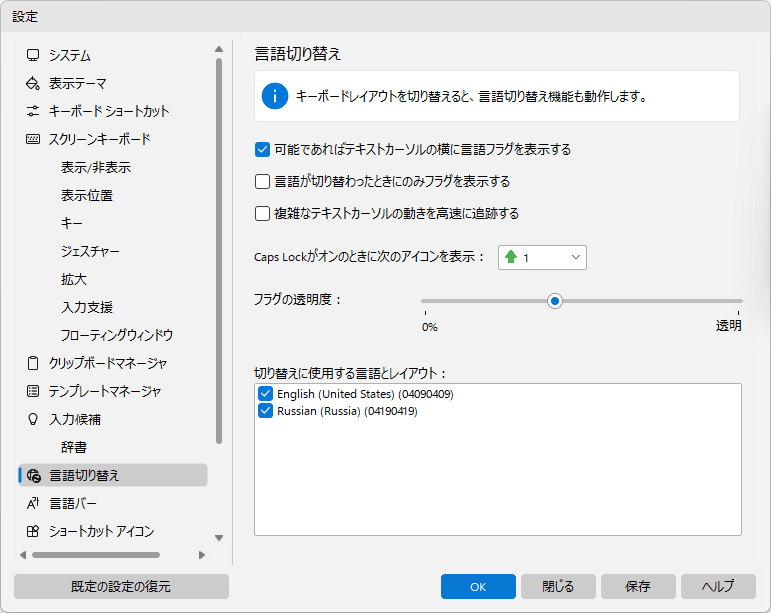Open 表示テーマ settings page
Screen dimensions: 771x613
tap(77, 84)
